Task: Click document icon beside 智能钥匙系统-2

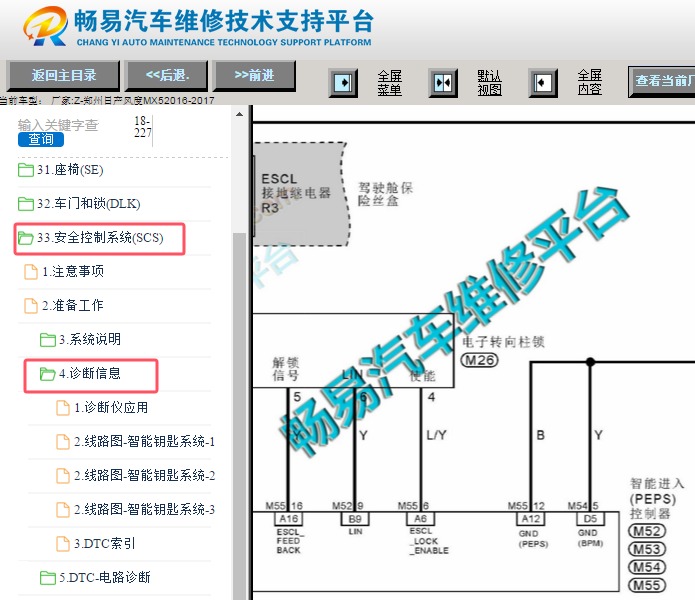Action: pos(63,476)
